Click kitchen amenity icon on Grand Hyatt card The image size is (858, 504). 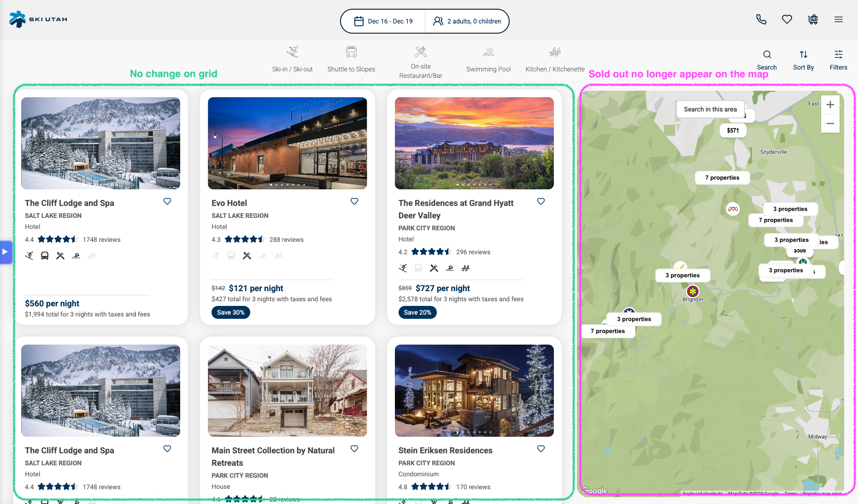(465, 268)
